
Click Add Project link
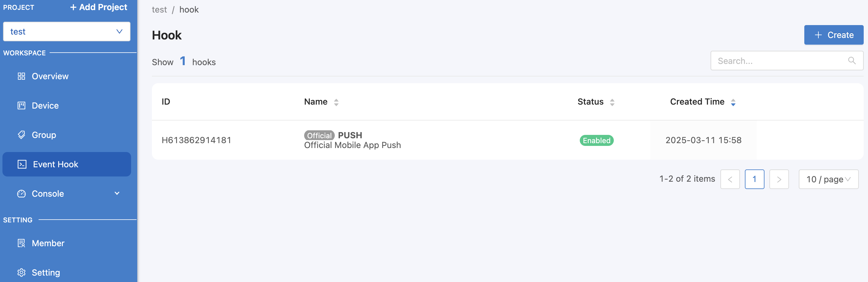point(98,7)
